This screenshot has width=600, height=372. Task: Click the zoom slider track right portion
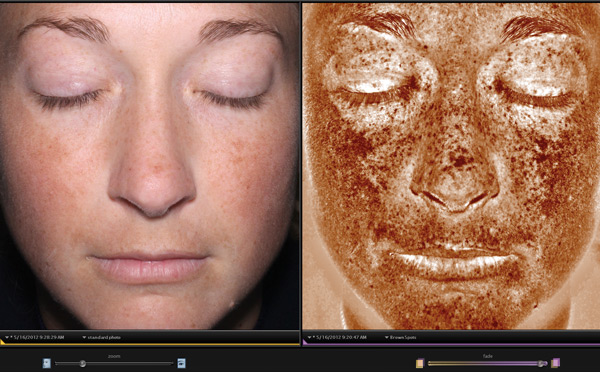(x=130, y=363)
